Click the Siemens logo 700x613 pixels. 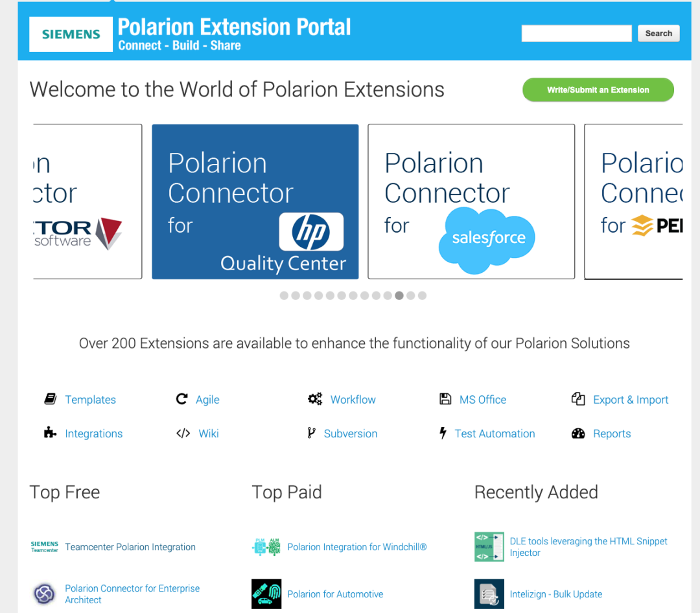[71, 34]
